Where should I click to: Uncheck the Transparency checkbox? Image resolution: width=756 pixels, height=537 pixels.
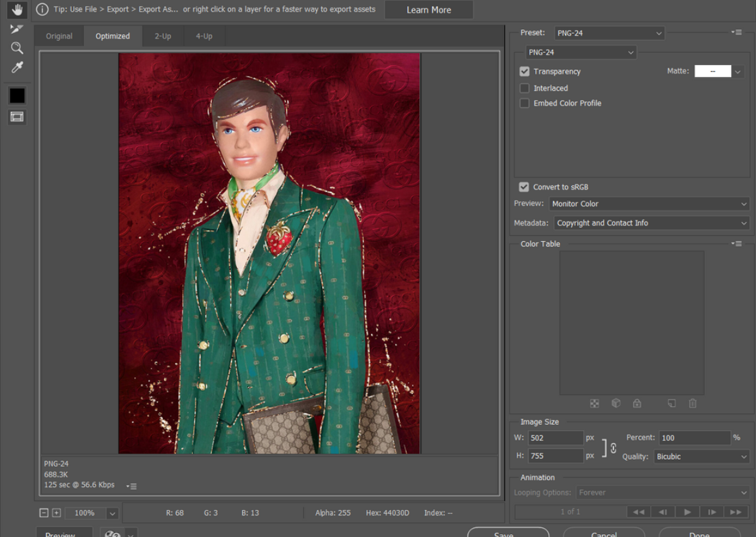pos(525,71)
